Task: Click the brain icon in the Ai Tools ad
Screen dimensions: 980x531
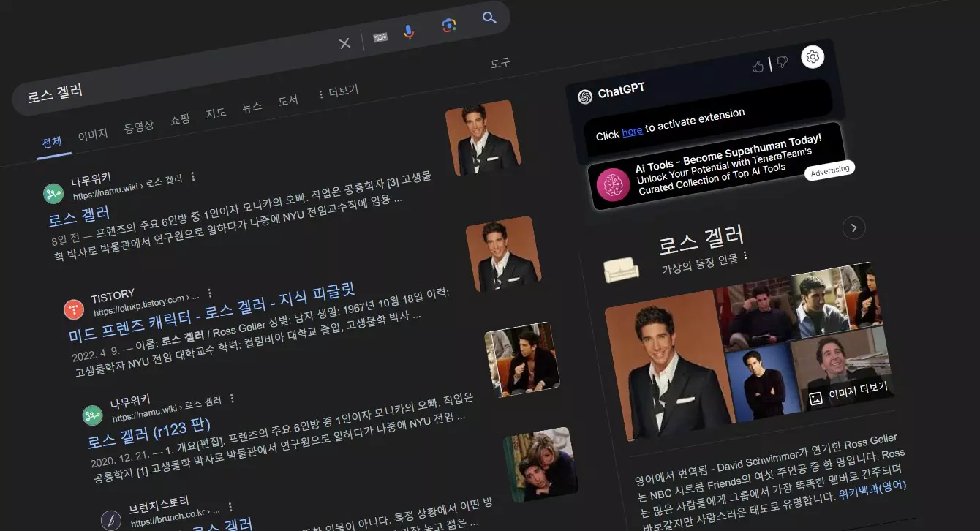Action: point(613,185)
